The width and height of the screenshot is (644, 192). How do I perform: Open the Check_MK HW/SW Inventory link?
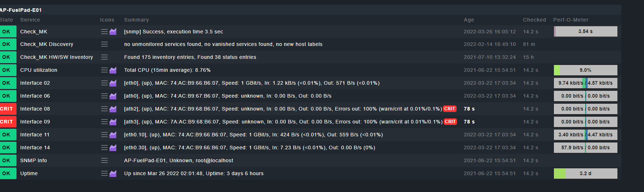point(56,57)
